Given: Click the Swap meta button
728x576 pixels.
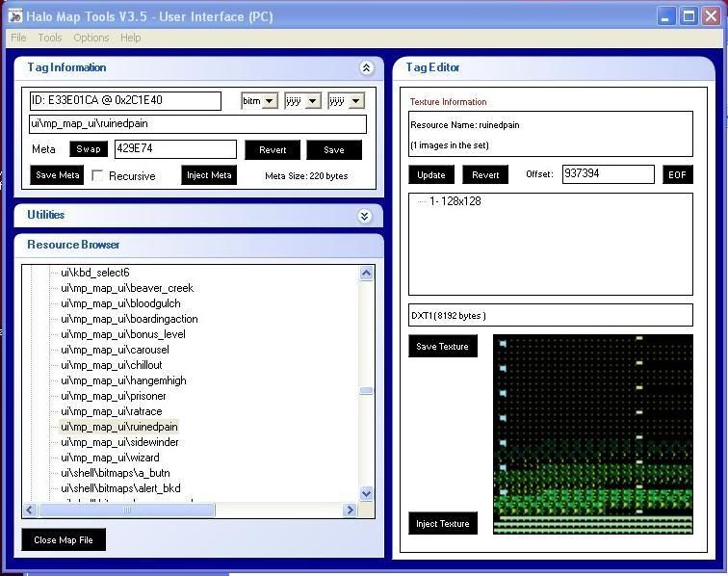Looking at the screenshot, I should 89,149.
